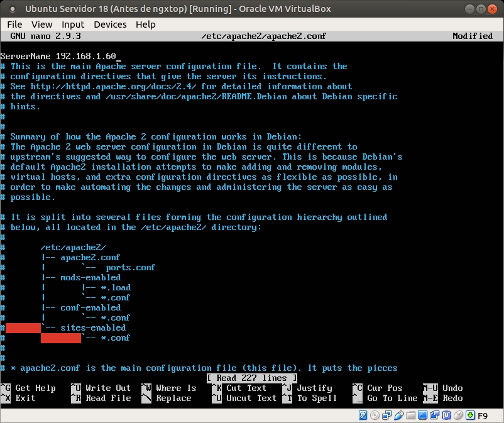Open the File menu
The image size is (504, 423).
14,24
